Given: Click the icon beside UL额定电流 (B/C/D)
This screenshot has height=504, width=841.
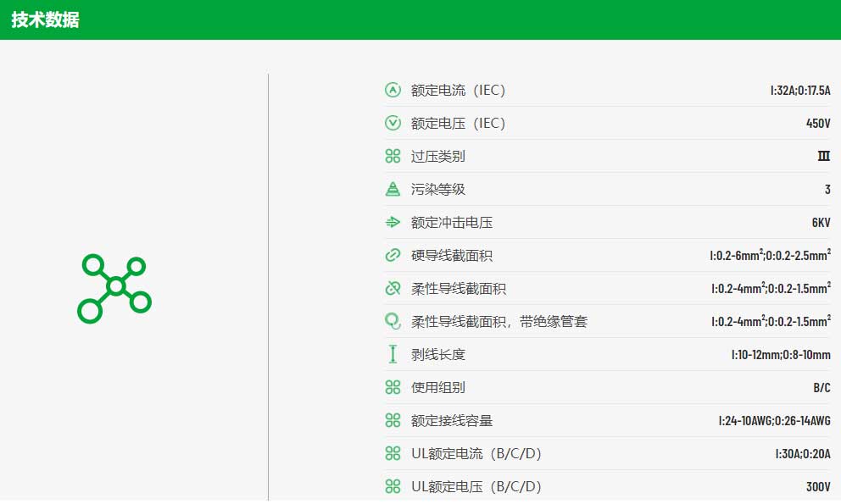Looking at the screenshot, I should pos(393,454).
